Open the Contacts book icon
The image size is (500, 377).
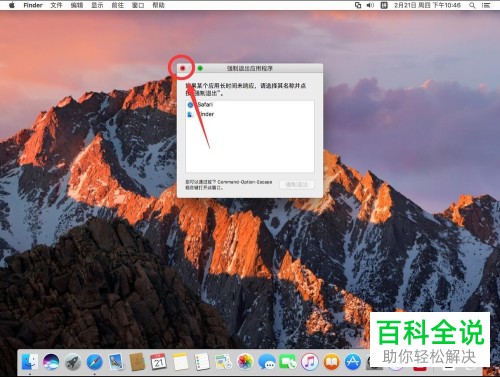(x=137, y=362)
